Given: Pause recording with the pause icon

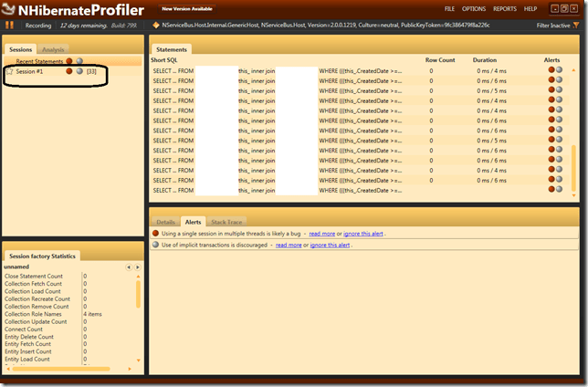Looking at the screenshot, I should [10, 26].
